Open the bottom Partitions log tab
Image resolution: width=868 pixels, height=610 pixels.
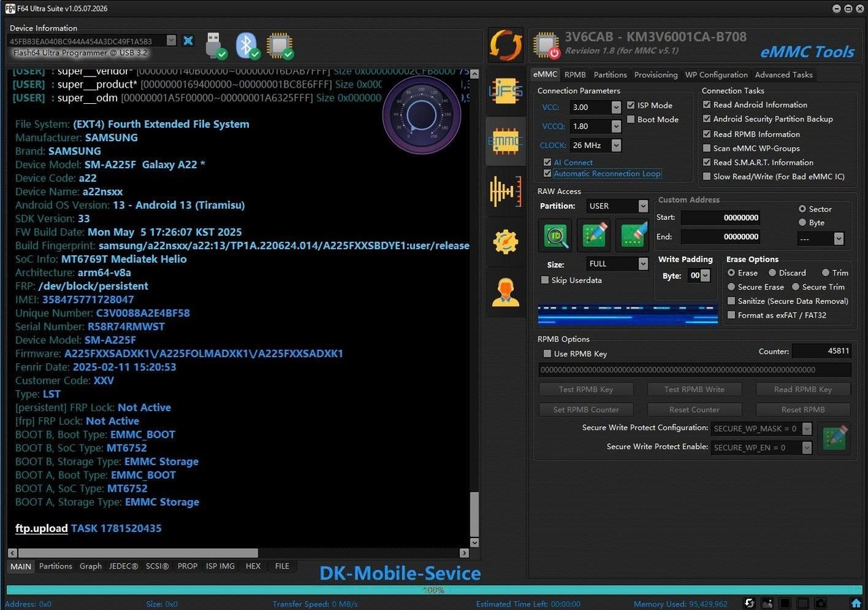tap(56, 566)
